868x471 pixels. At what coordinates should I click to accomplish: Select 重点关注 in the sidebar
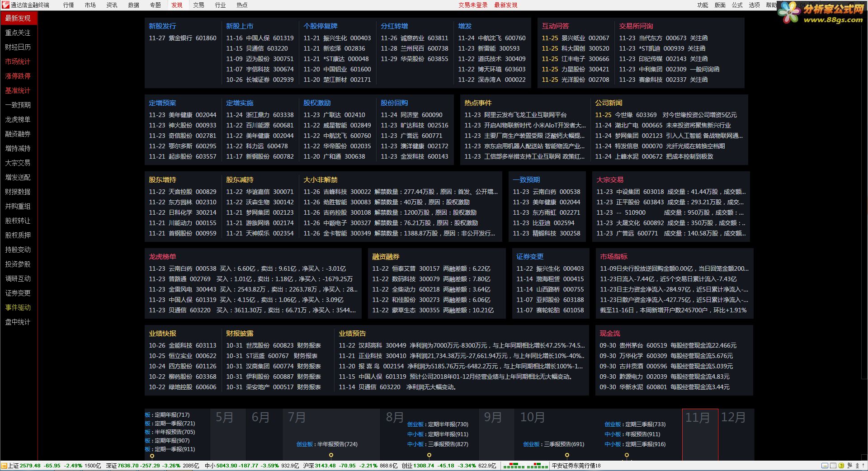(x=19, y=33)
